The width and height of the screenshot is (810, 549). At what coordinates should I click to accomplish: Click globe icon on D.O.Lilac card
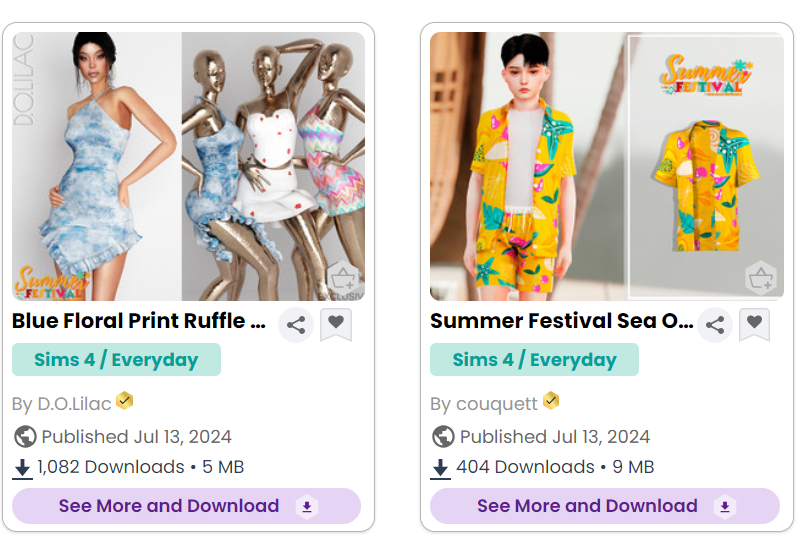(25, 437)
